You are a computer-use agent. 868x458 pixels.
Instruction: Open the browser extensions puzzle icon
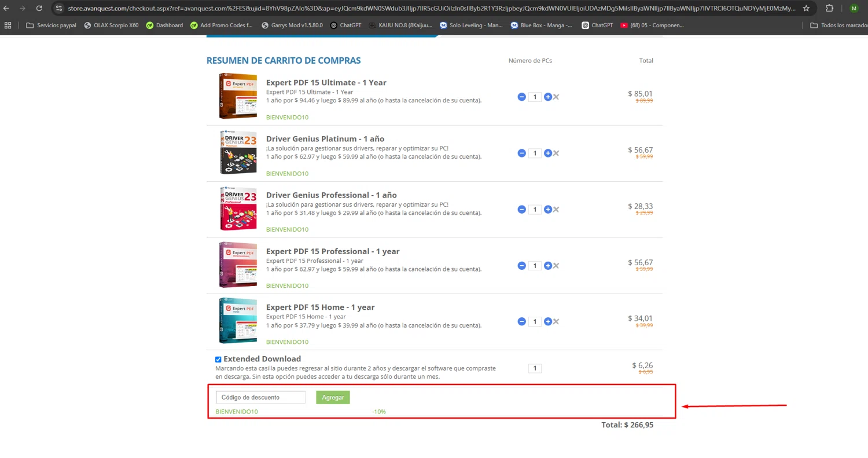tap(829, 8)
